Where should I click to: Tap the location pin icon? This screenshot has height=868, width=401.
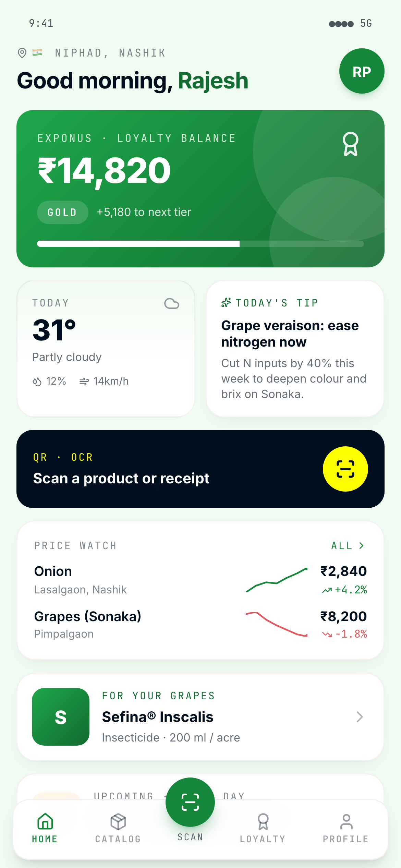[22, 53]
